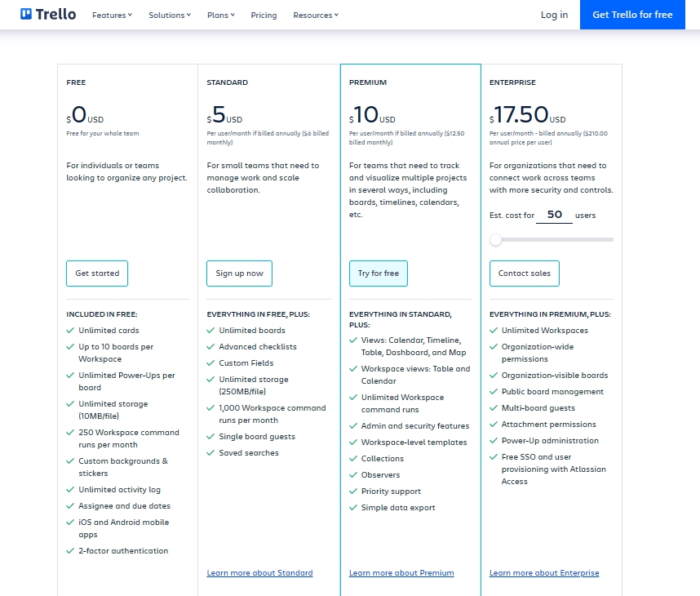Click Contact sales for Enterprise

524,274
